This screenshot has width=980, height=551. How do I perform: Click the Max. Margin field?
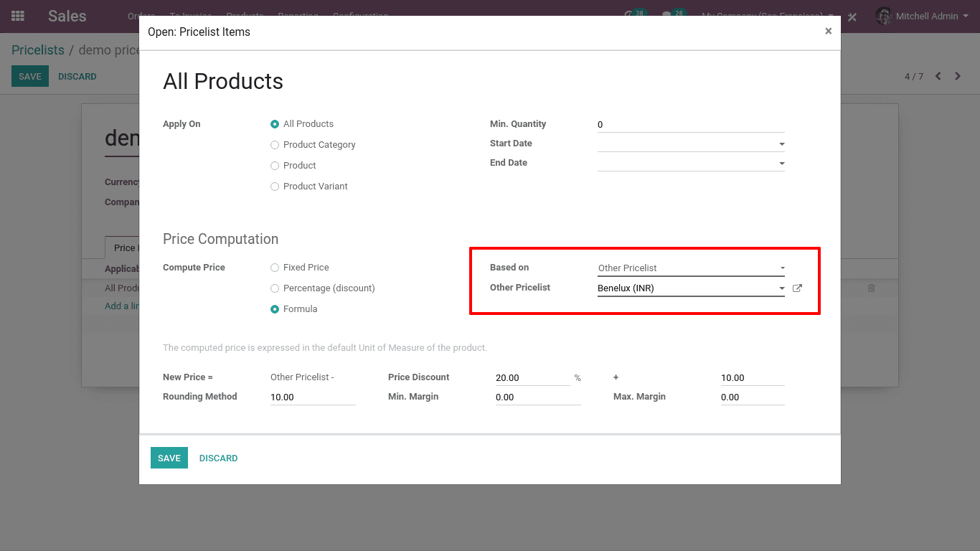(x=753, y=397)
